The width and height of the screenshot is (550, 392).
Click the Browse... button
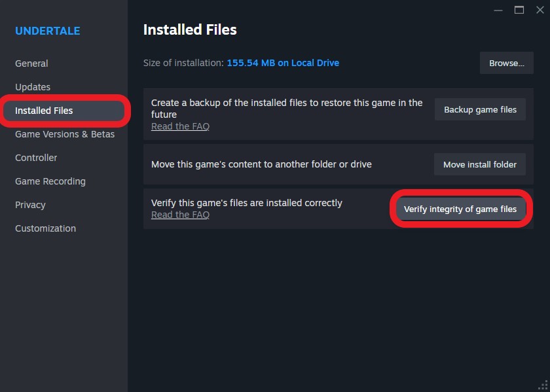(507, 63)
